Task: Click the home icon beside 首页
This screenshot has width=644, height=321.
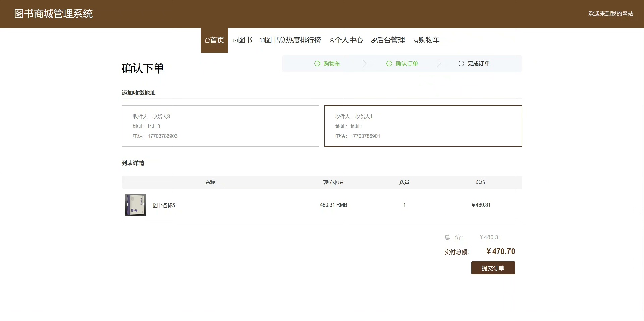Action: point(207,40)
